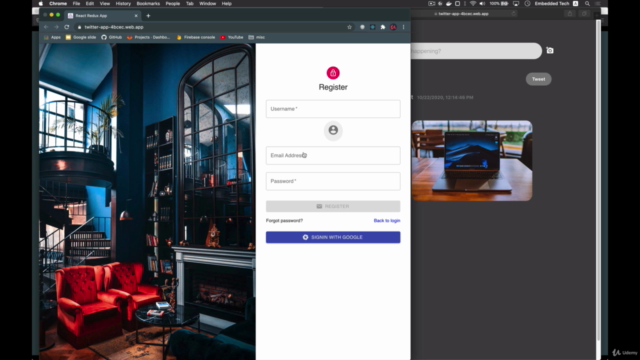Open the GitHub bookmark
The width and height of the screenshot is (640, 360).
point(111,37)
